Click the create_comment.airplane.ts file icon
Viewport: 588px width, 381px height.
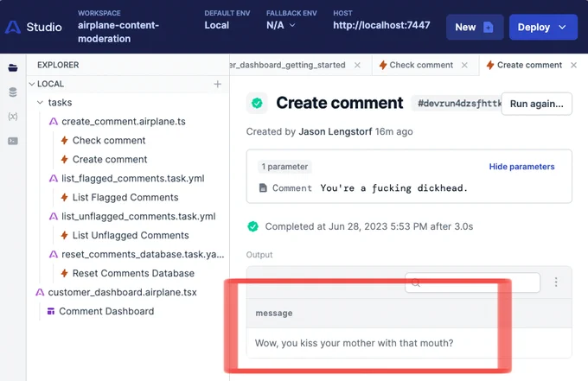54,121
